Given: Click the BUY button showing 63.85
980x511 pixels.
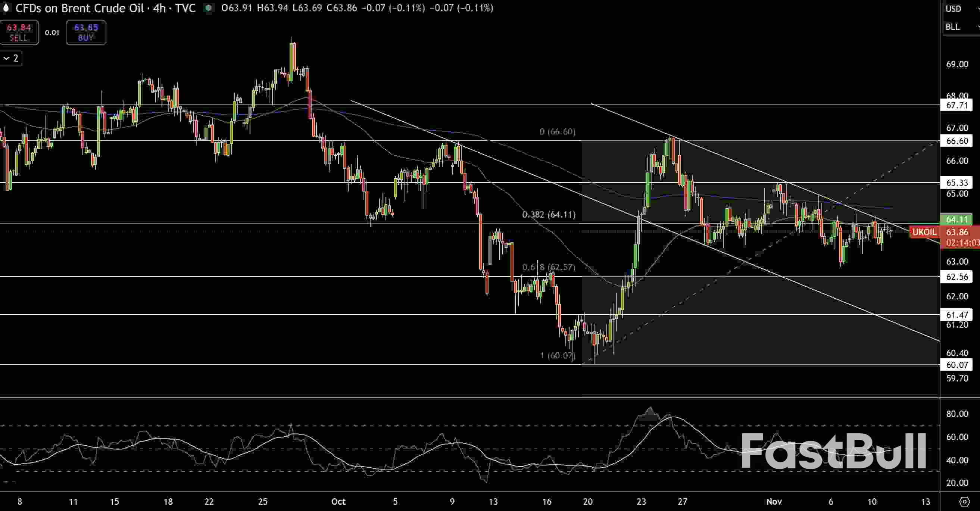Looking at the screenshot, I should point(86,32).
